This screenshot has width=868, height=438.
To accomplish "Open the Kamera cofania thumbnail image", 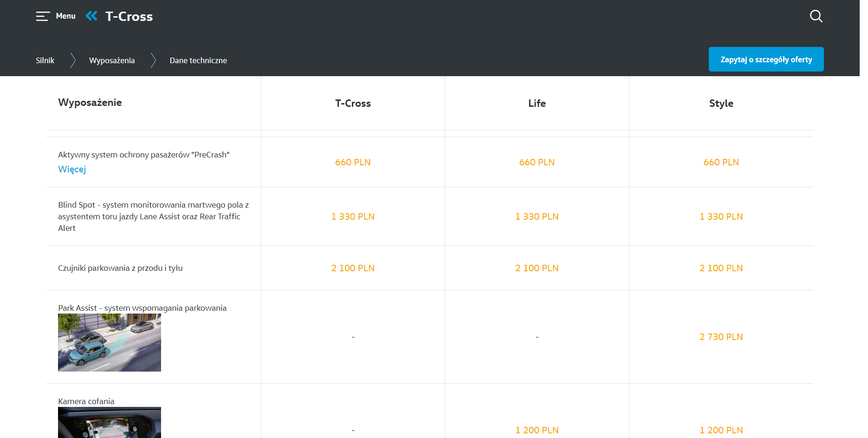I will point(110,423).
